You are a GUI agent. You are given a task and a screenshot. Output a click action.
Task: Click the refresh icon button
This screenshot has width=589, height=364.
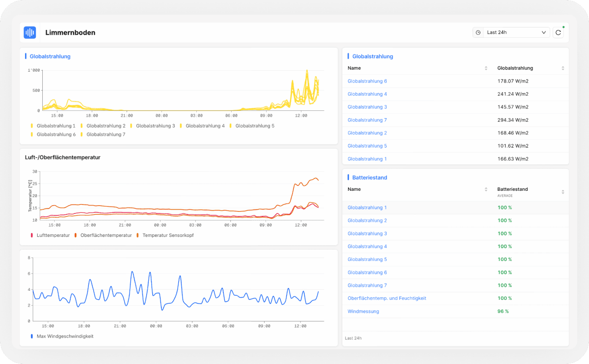[558, 32]
